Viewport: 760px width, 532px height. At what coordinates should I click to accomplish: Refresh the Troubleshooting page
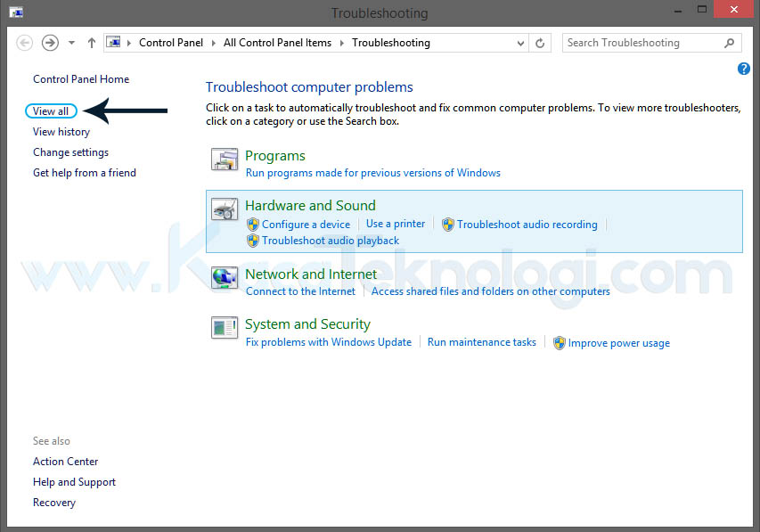(x=539, y=43)
